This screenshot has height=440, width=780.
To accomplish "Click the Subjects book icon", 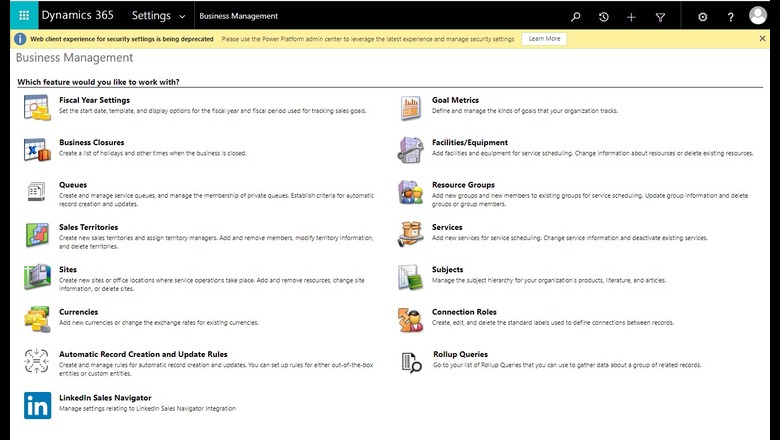I will (x=410, y=277).
